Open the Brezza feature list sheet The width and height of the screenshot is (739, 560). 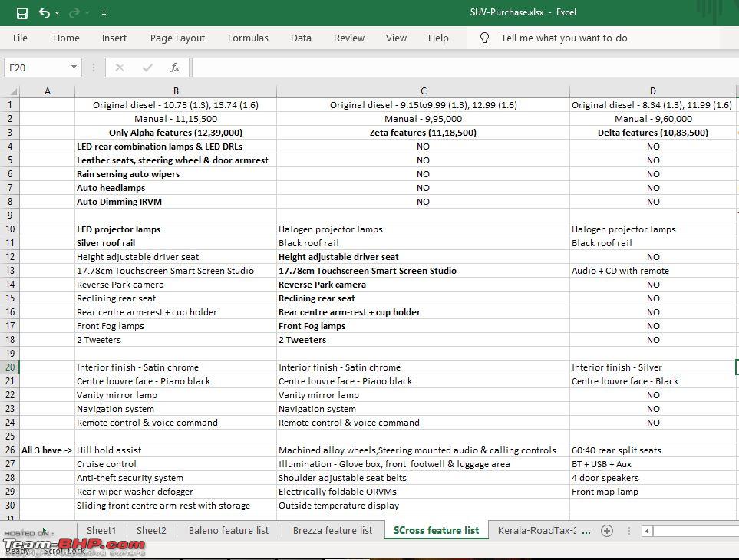point(332,530)
